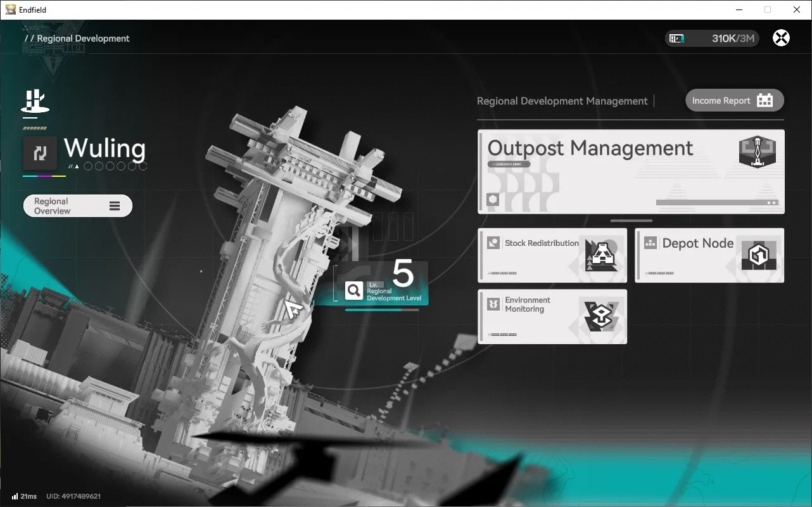Click the Regional Development Management heading
The height and width of the screenshot is (507, 812).
point(562,101)
